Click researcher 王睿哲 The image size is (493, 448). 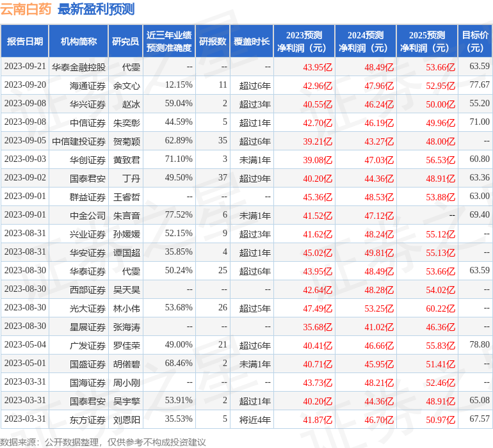(127, 197)
